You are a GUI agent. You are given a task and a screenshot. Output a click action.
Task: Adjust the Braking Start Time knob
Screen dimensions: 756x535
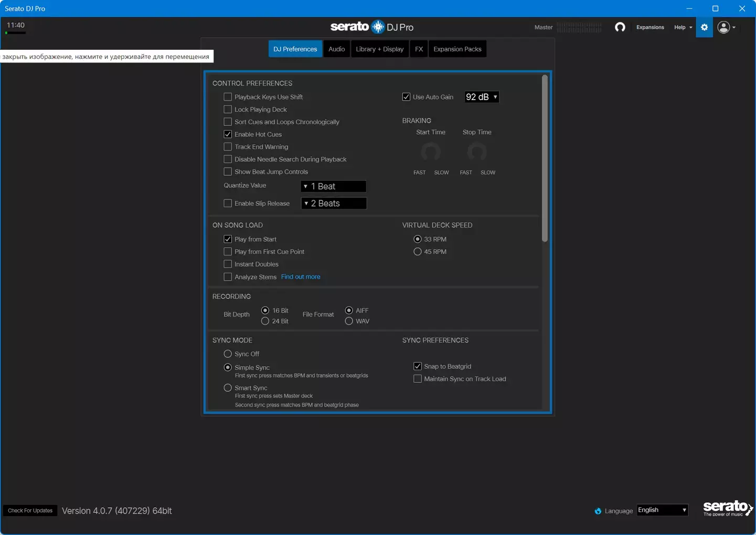point(430,152)
